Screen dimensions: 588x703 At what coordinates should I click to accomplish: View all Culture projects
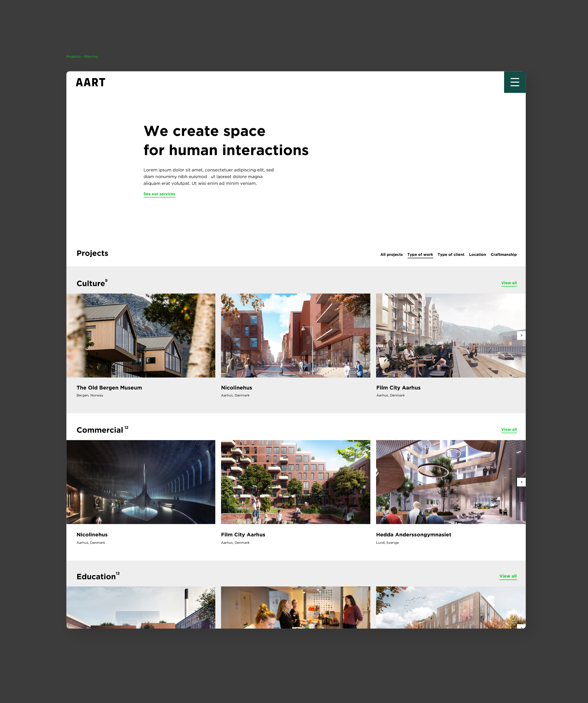pos(509,283)
